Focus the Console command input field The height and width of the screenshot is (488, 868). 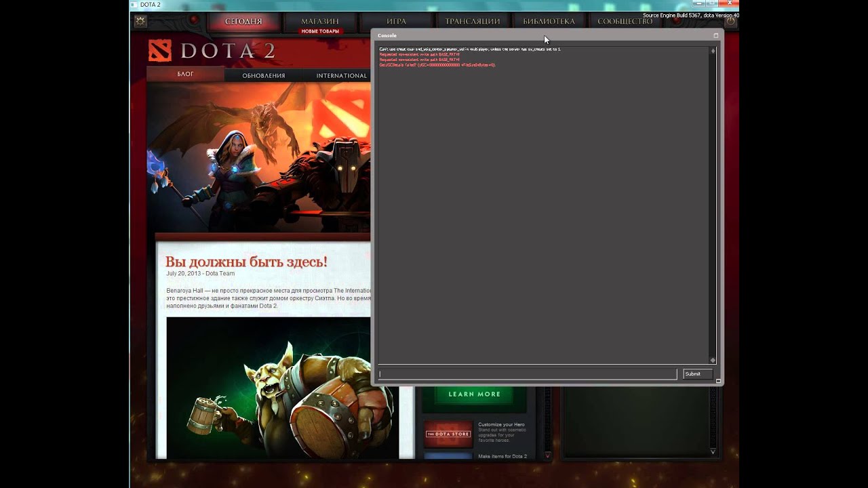point(527,374)
